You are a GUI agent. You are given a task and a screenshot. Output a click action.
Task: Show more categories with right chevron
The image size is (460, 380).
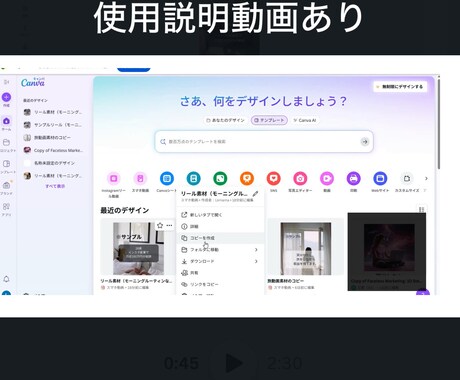[426, 179]
